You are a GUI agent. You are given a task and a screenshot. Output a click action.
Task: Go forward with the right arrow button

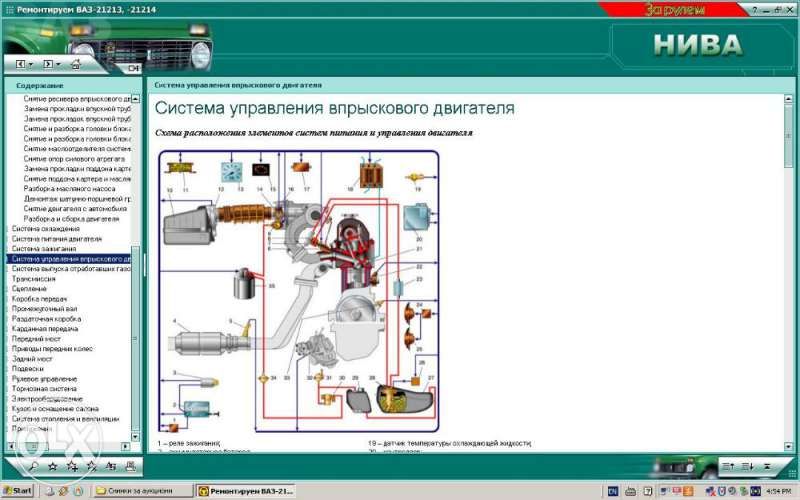(48, 64)
